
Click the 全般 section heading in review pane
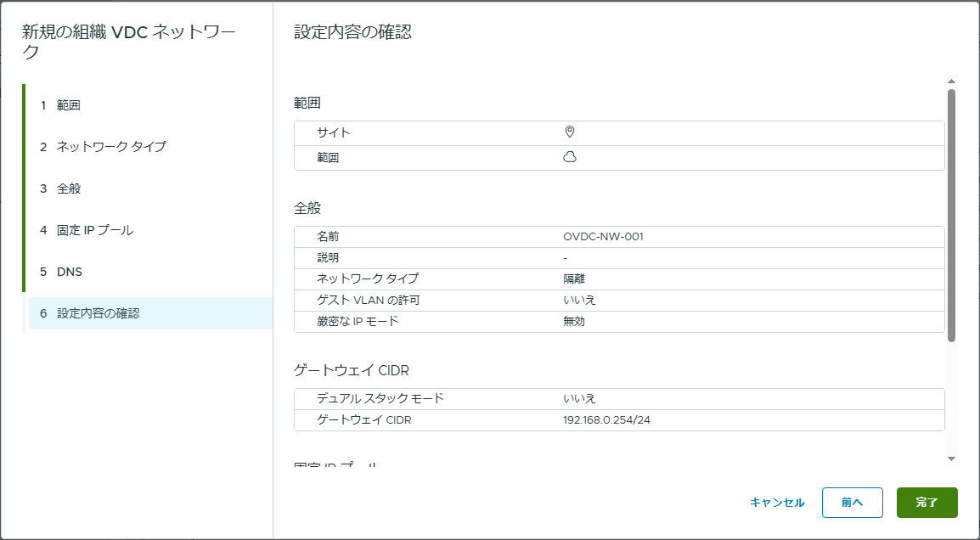click(x=307, y=208)
